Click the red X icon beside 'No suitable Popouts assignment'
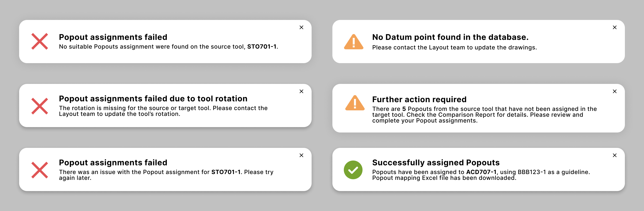Image resolution: width=644 pixels, height=211 pixels. coord(39,42)
